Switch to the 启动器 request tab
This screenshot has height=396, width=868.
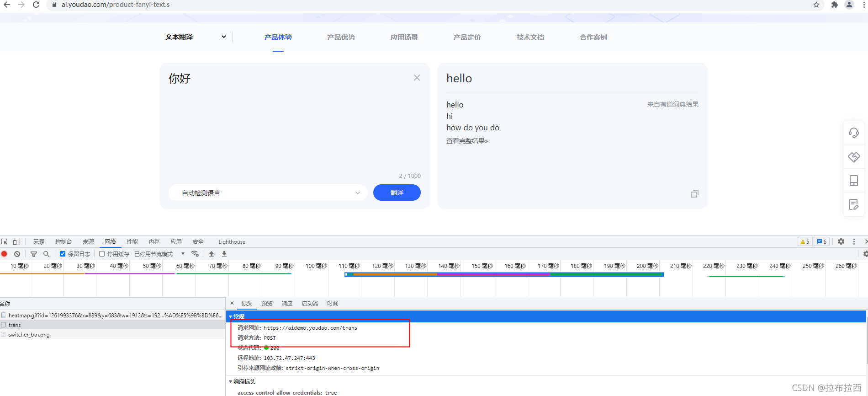click(x=310, y=304)
